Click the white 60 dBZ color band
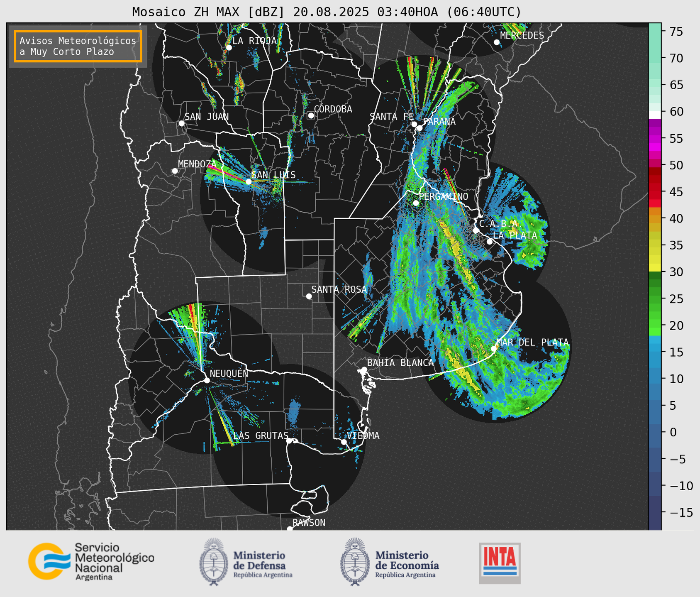 click(x=654, y=115)
